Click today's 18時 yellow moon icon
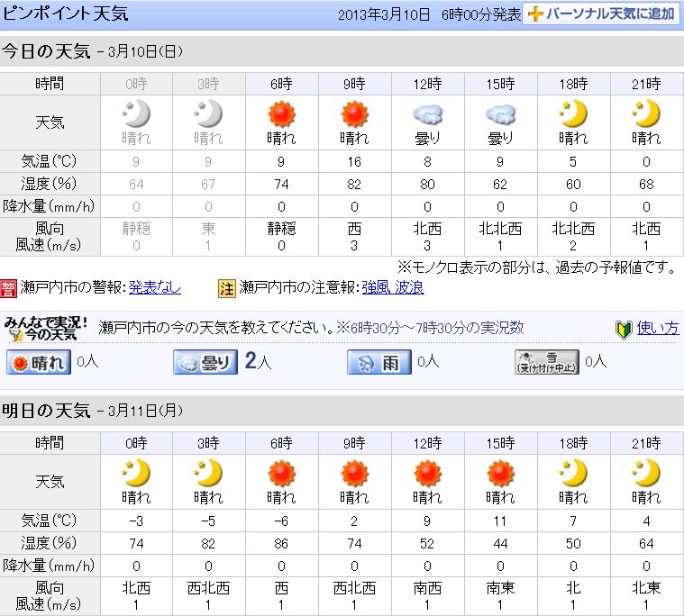This screenshot has width=684, height=616. [x=573, y=113]
